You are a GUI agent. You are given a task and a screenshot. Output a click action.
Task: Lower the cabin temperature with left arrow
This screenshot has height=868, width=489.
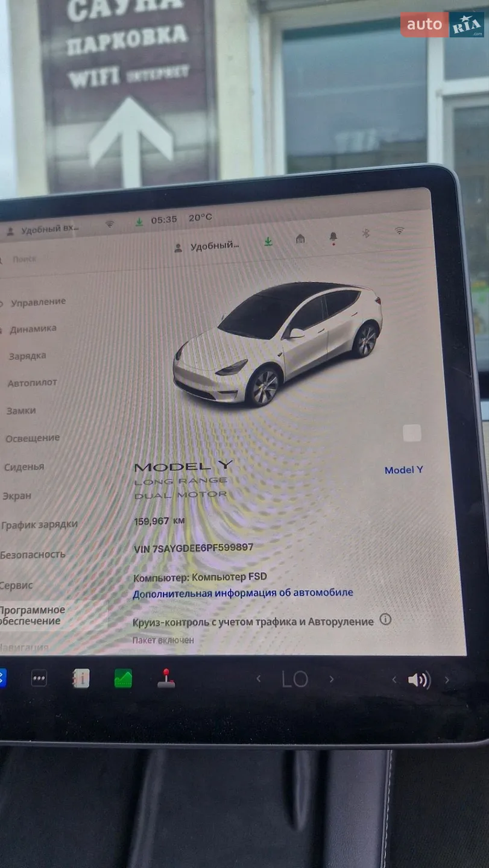259,679
